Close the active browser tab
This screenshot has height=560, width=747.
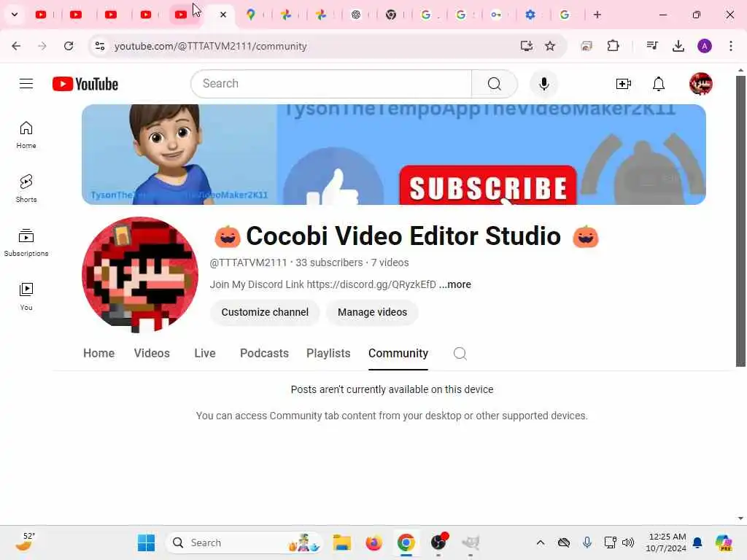click(223, 15)
